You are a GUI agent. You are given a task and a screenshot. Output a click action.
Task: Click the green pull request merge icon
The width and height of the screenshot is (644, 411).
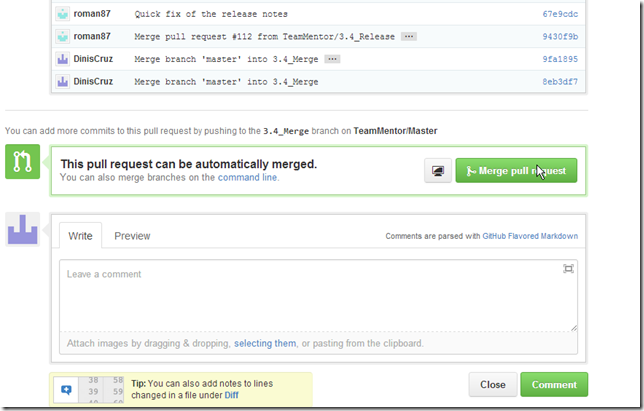click(x=24, y=163)
